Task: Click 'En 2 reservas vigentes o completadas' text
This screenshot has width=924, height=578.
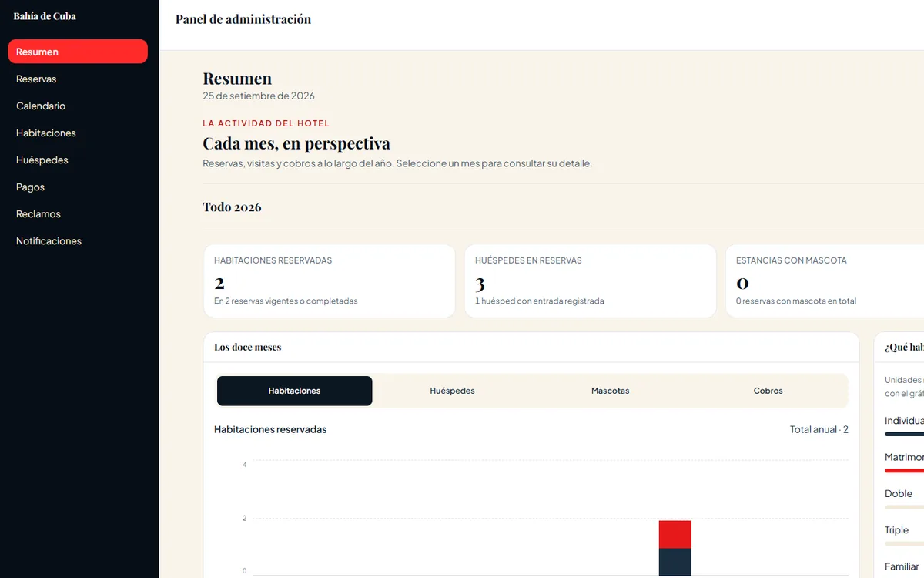Action: point(286,301)
